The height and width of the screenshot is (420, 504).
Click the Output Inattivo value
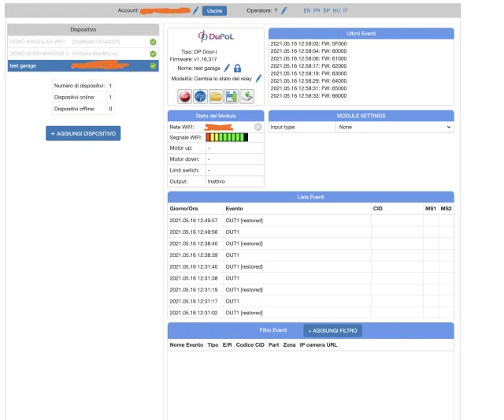pyautogui.click(x=217, y=181)
